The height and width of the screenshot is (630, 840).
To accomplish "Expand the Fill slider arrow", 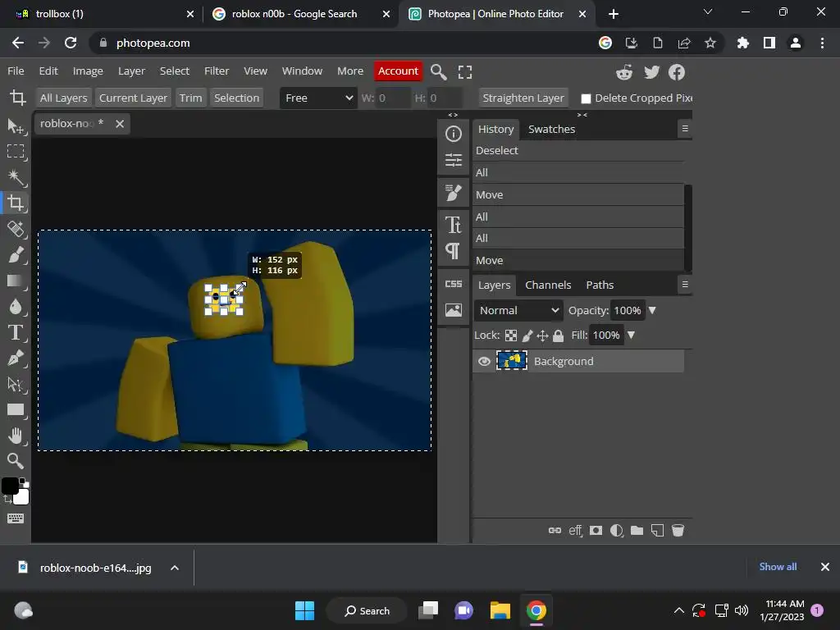I will pyautogui.click(x=631, y=335).
